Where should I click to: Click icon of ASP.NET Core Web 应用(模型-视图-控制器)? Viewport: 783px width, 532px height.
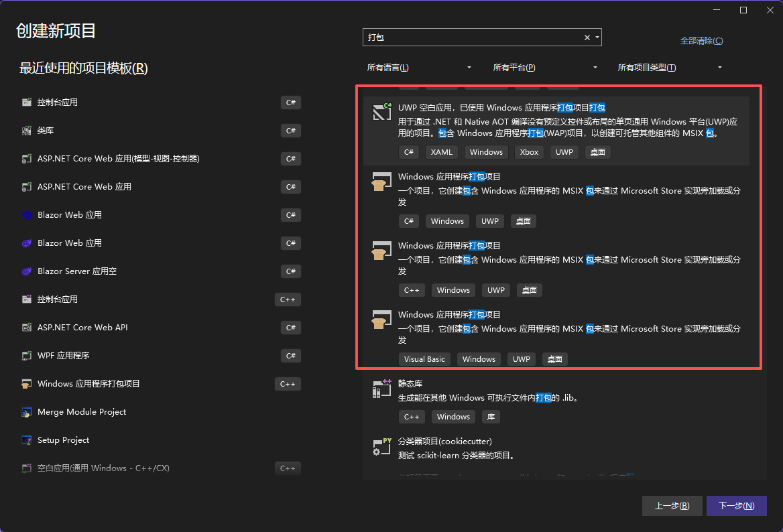click(x=26, y=159)
